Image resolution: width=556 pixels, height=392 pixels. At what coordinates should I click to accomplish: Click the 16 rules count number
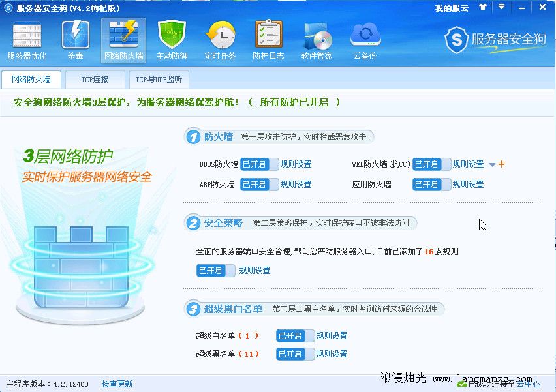point(429,252)
